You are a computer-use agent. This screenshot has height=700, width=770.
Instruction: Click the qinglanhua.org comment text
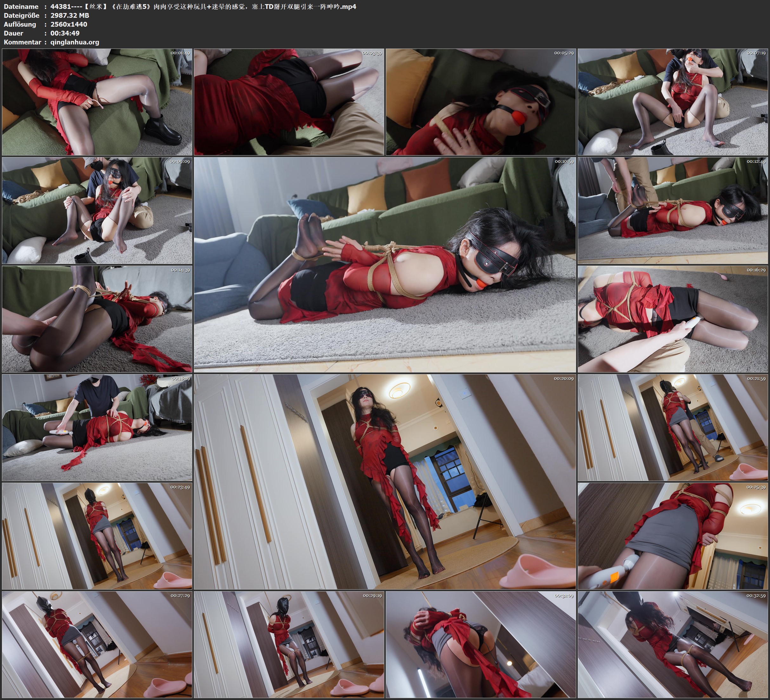pos(75,42)
